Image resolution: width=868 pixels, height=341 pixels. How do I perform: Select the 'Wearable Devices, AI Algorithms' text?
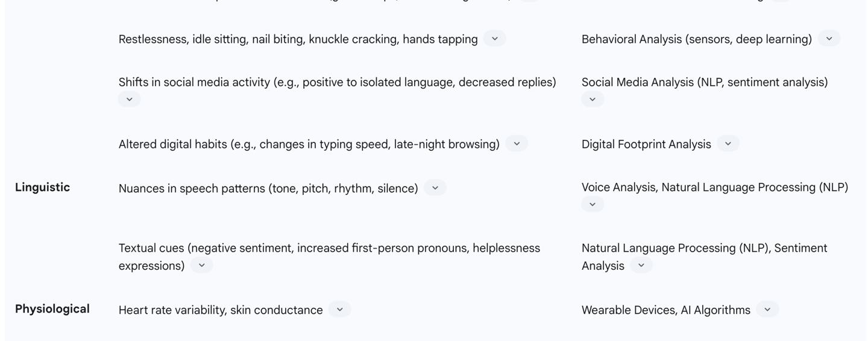click(665, 310)
